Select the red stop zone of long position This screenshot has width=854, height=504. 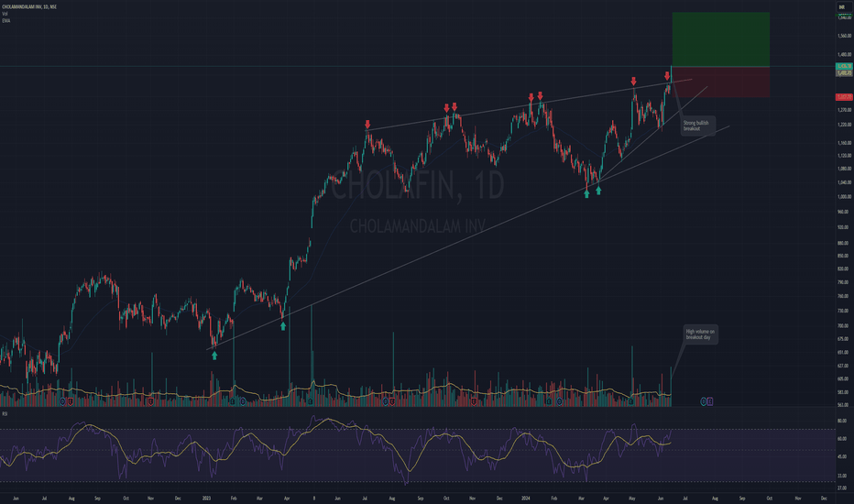tap(720, 82)
